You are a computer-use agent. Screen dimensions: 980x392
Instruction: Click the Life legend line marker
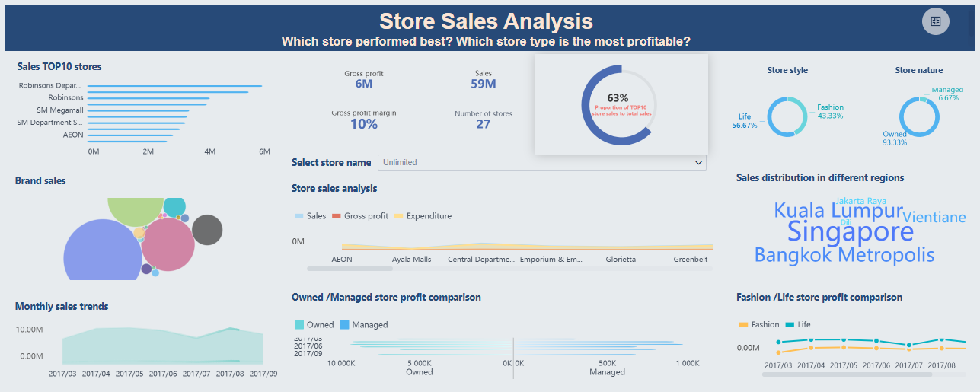[x=790, y=325]
